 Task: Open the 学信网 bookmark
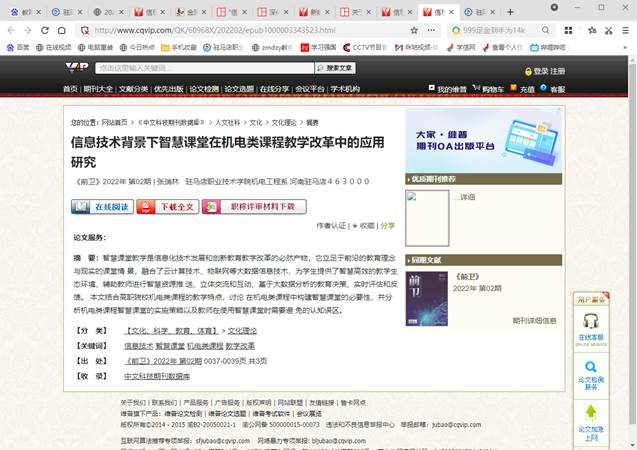(461, 48)
